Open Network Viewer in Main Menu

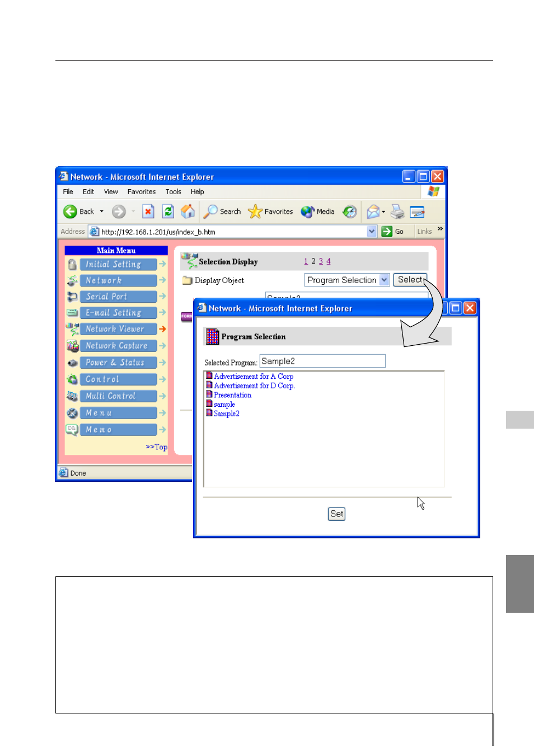(x=118, y=329)
